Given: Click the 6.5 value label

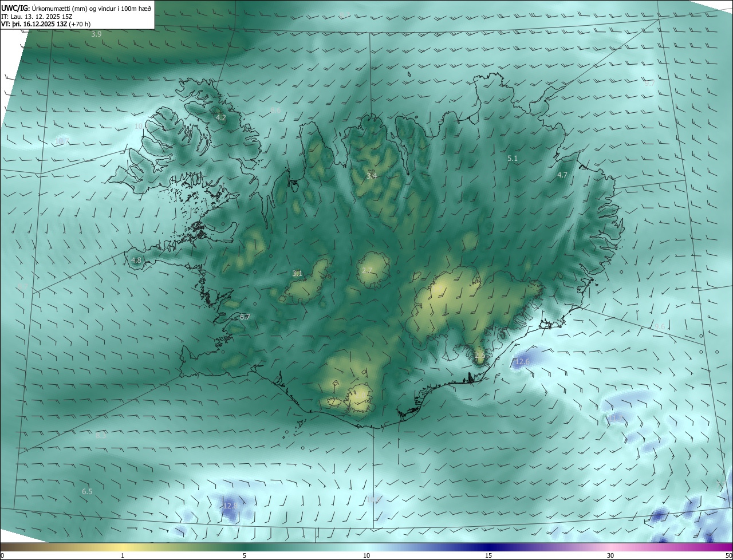Looking at the screenshot, I should [87, 492].
